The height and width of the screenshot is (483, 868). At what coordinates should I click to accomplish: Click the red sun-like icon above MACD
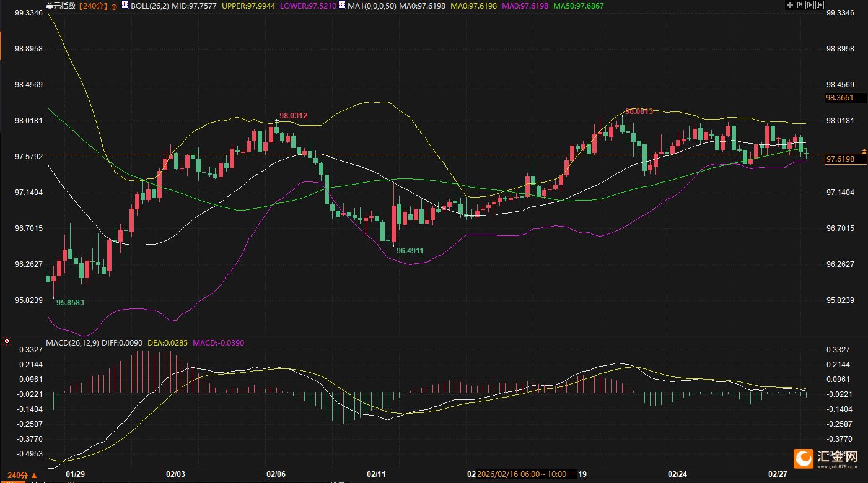pos(7,341)
